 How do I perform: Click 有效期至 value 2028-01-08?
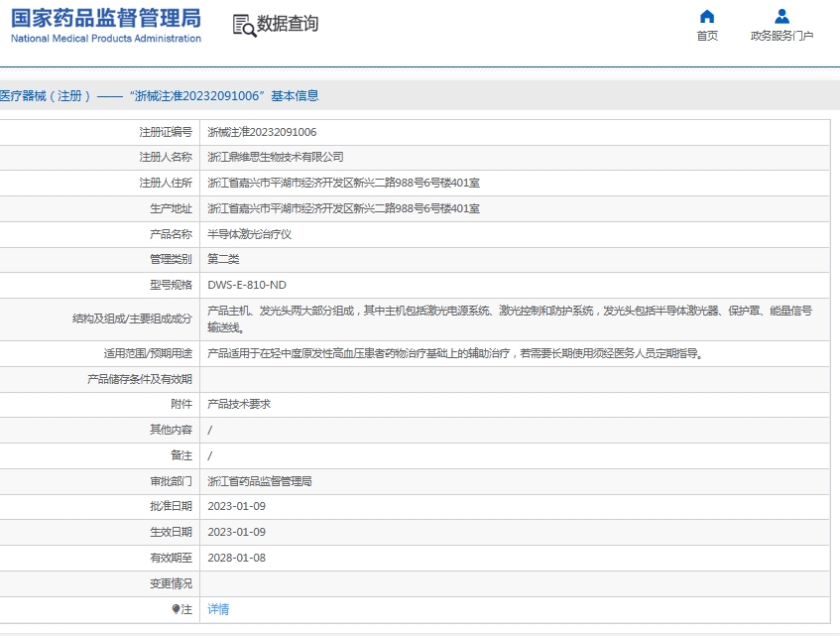coord(236,558)
